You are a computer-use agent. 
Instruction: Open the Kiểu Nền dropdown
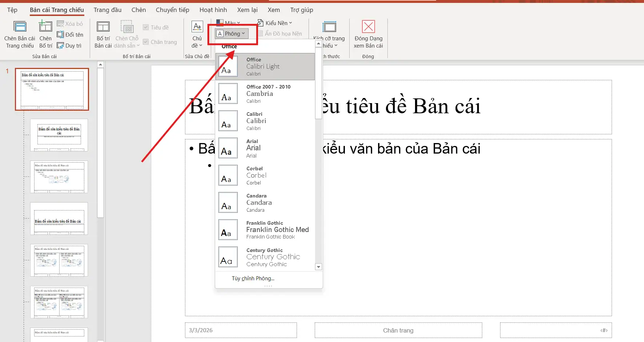pyautogui.click(x=274, y=23)
